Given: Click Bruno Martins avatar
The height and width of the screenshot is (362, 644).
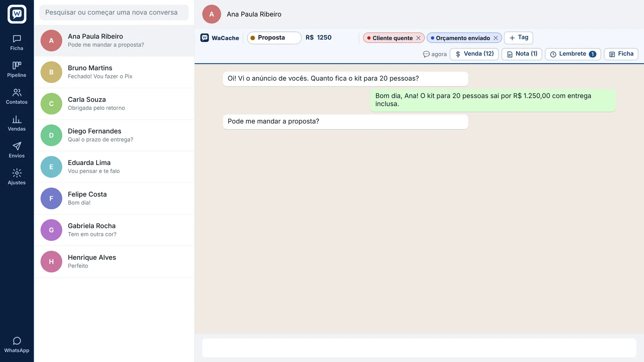Looking at the screenshot, I should coord(52,72).
